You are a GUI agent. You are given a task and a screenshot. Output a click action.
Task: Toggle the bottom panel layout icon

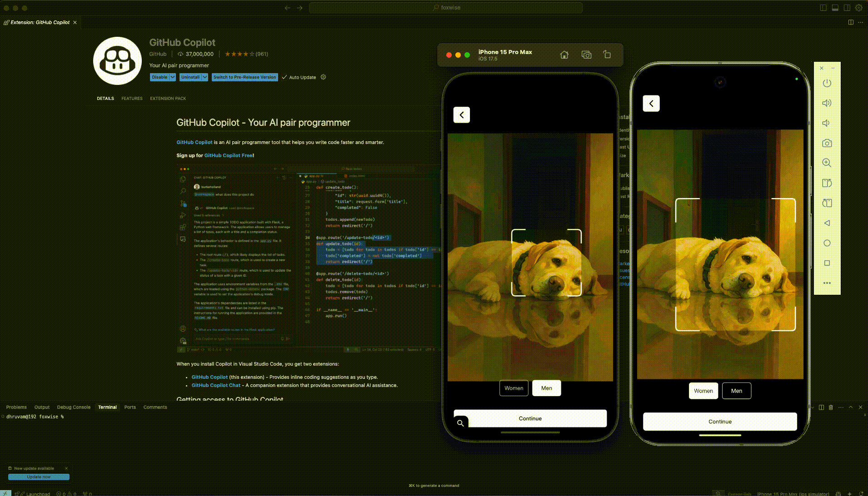[835, 8]
